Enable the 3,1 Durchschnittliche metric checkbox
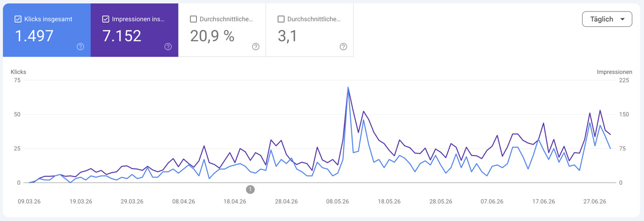Viewport: 644px width, 221px height. (281, 19)
